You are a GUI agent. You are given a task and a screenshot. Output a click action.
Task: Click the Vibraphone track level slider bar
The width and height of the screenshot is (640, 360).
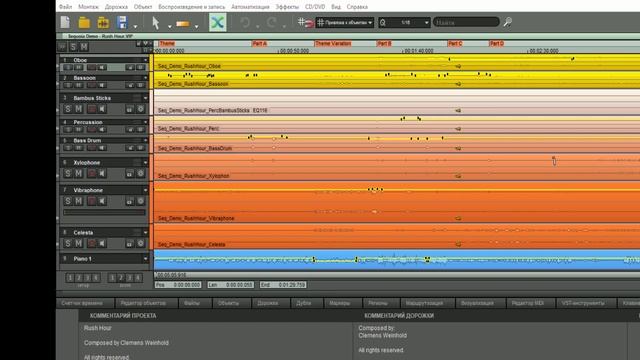(x=104, y=212)
